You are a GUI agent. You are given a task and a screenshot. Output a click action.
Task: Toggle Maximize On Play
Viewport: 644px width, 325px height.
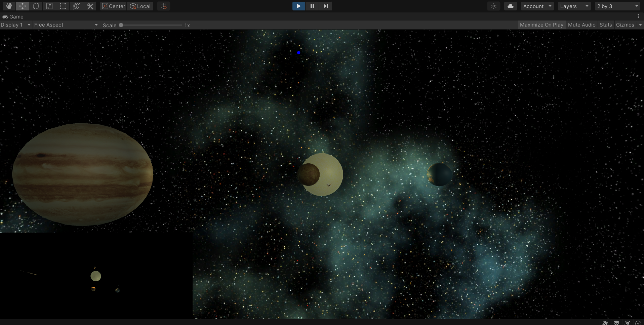coord(541,25)
